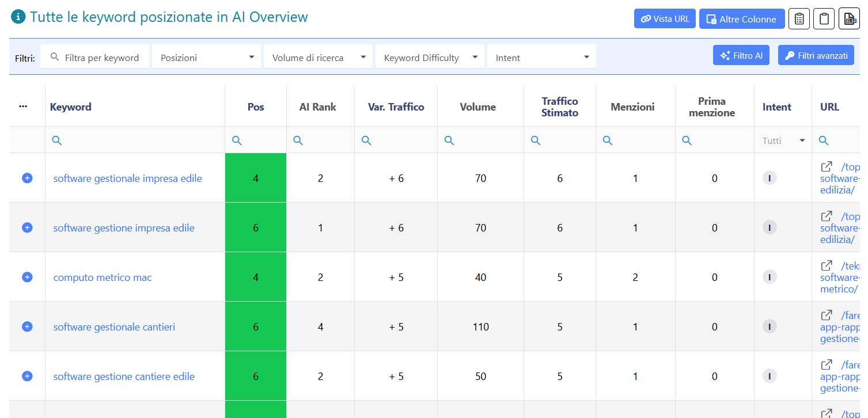
Task: Open keyword link computo metrico mac
Action: pos(103,278)
